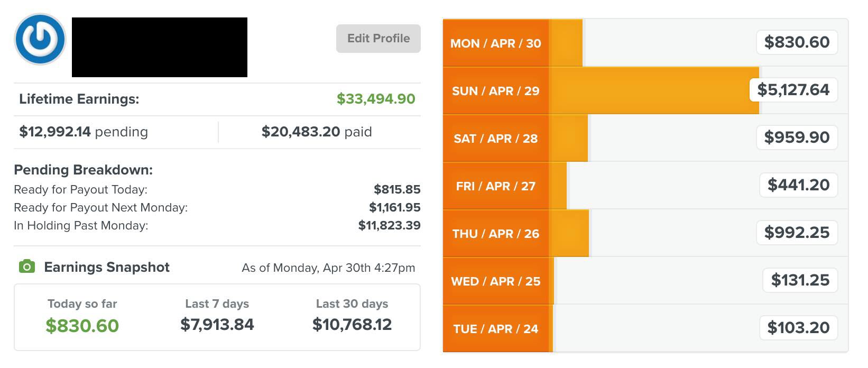The height and width of the screenshot is (368, 868).
Task: Click the blue power-button profile avatar
Action: (x=40, y=39)
